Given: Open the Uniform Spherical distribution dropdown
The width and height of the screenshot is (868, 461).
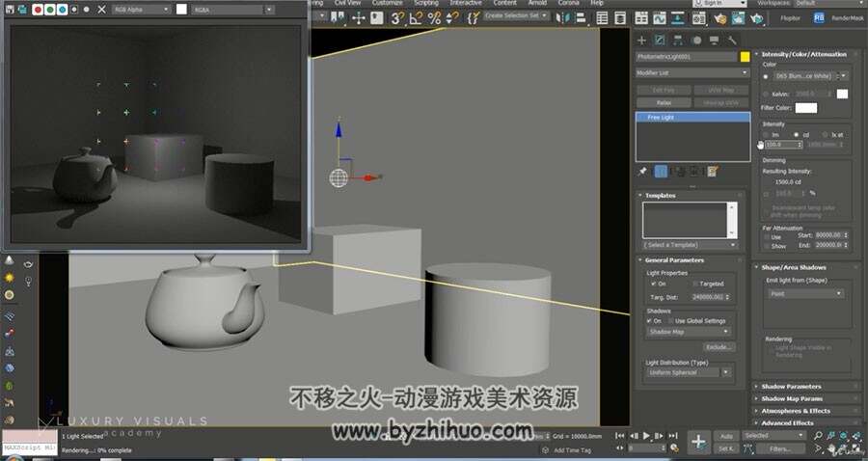Looking at the screenshot, I should pyautogui.click(x=689, y=373).
